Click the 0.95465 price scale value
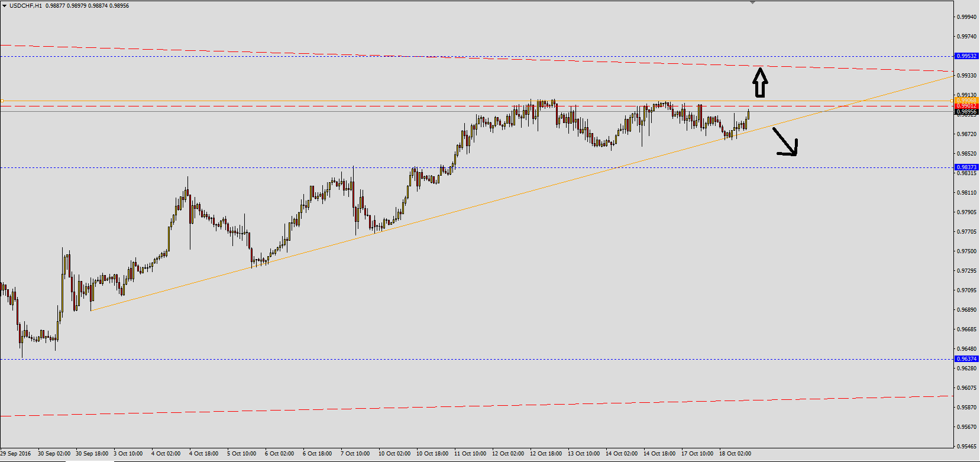 click(967, 447)
